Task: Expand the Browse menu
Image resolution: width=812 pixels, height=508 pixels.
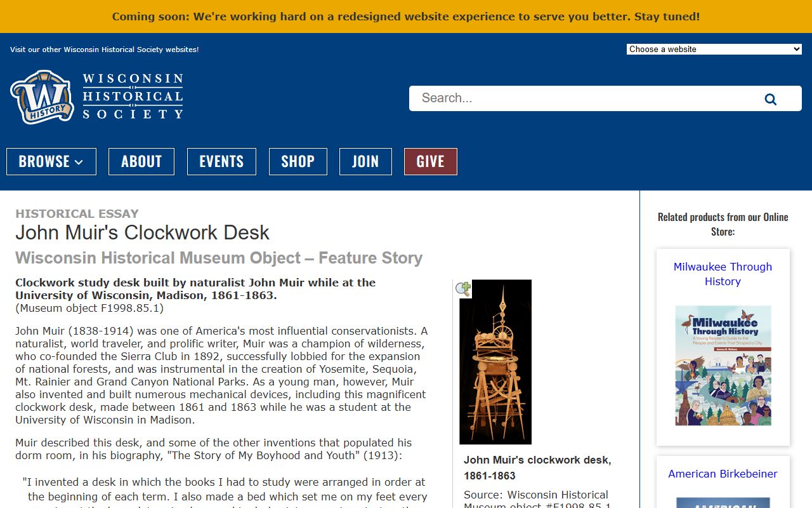Action: 51,161
